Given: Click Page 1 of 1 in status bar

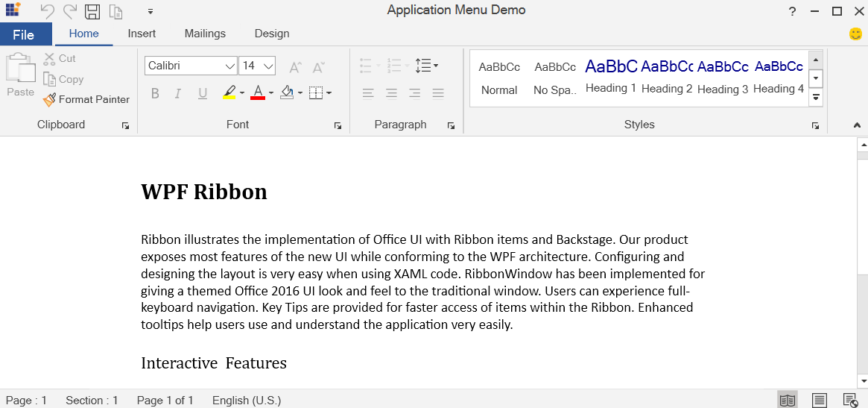Looking at the screenshot, I should tap(165, 401).
